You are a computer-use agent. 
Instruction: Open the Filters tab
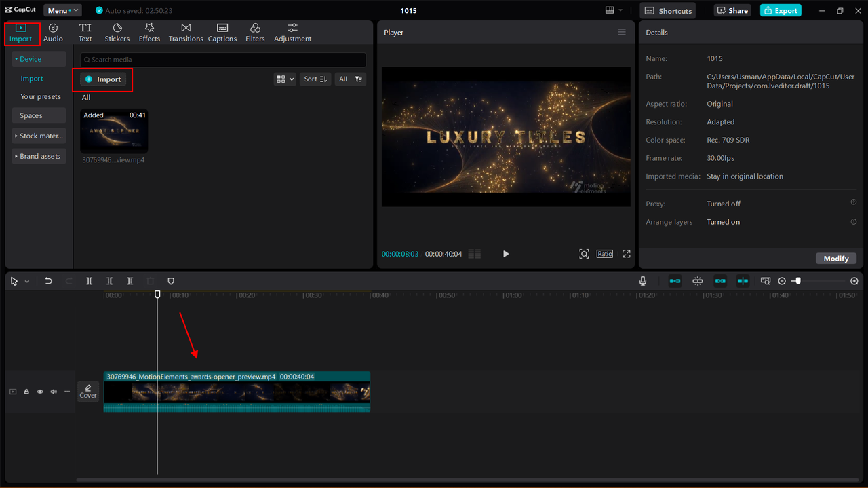pyautogui.click(x=255, y=32)
